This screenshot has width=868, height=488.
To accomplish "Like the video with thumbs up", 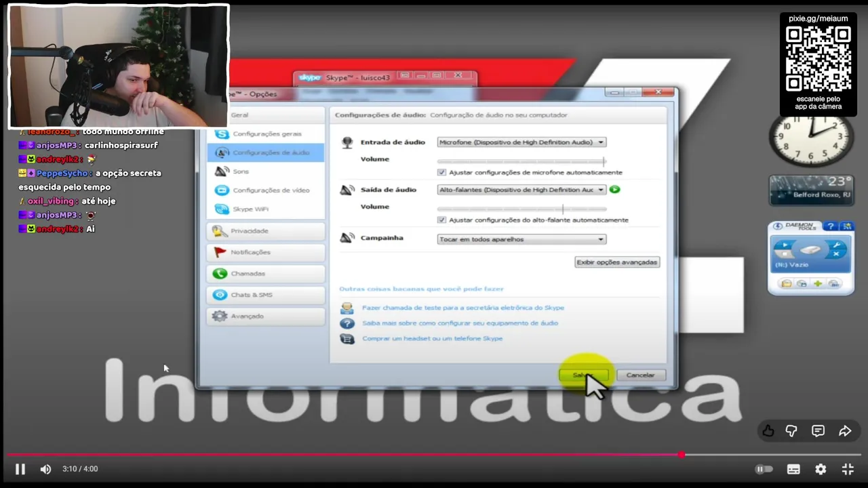I will click(x=768, y=431).
